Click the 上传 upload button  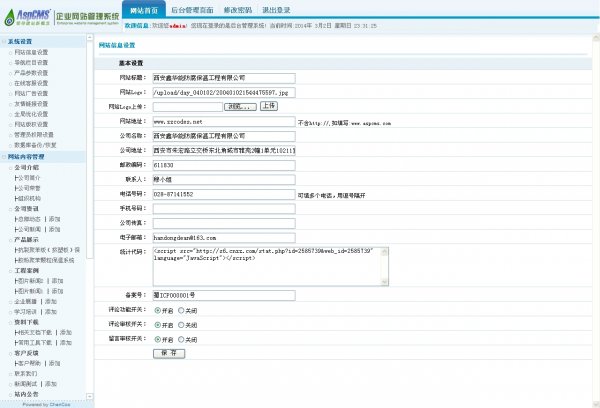269,106
